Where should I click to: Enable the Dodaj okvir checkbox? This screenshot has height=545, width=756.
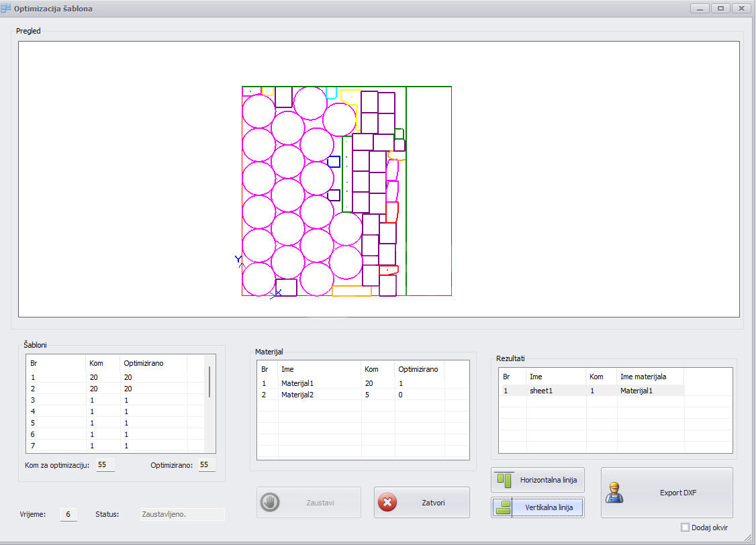[685, 528]
